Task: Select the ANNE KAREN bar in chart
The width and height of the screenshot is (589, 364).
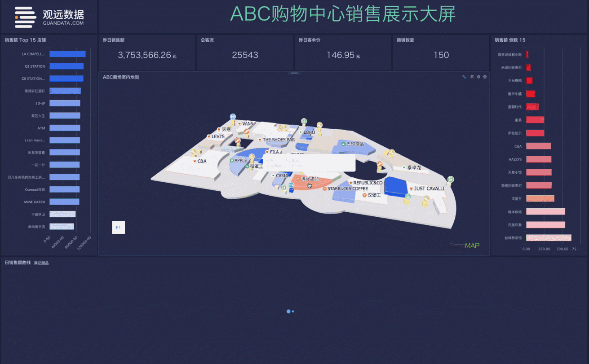Action: pyautogui.click(x=64, y=202)
